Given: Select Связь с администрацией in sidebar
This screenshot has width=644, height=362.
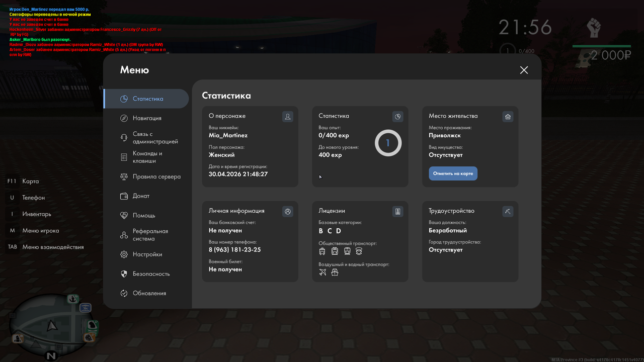Looking at the screenshot, I should coord(146,138).
